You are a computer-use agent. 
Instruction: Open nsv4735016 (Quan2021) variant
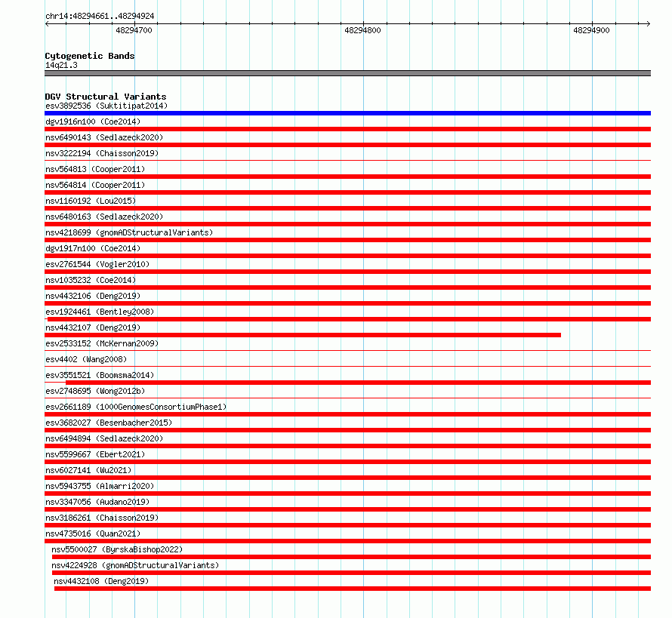pyautogui.click(x=93, y=533)
